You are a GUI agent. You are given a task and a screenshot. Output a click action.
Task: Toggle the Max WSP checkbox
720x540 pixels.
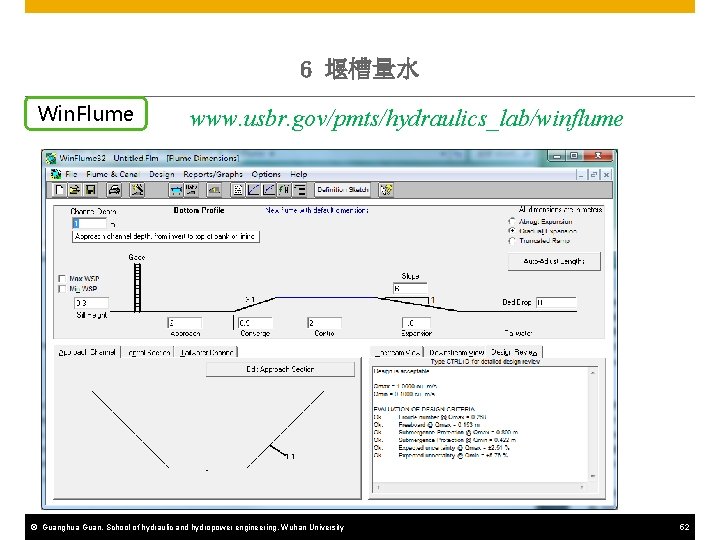pos(62,278)
